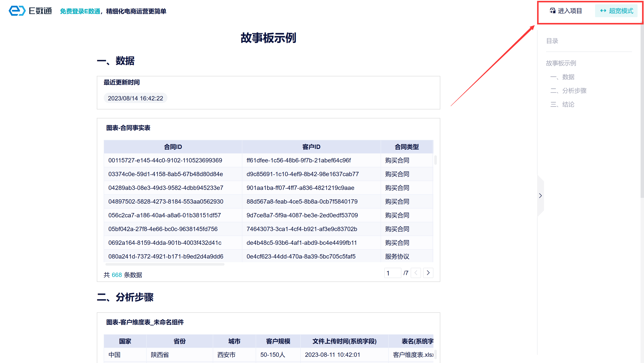The width and height of the screenshot is (644, 363).
Task: Click the E数通 logo icon
Action: [17, 11]
